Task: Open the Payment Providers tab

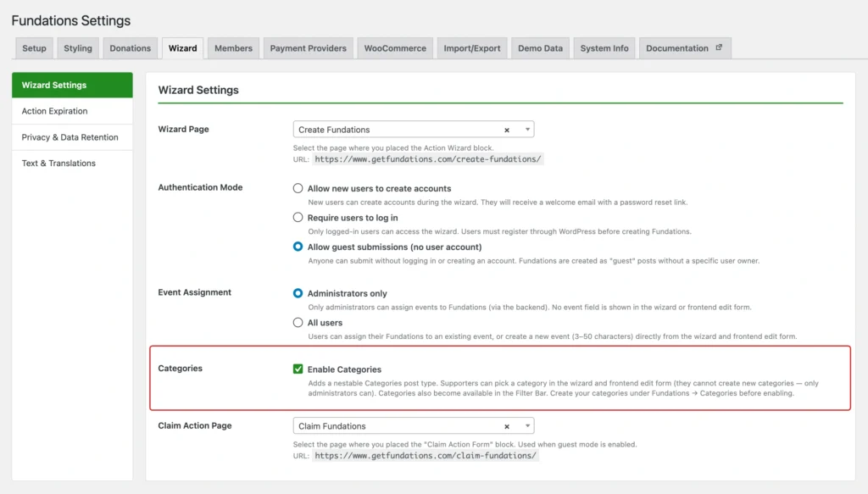Action: coord(309,48)
